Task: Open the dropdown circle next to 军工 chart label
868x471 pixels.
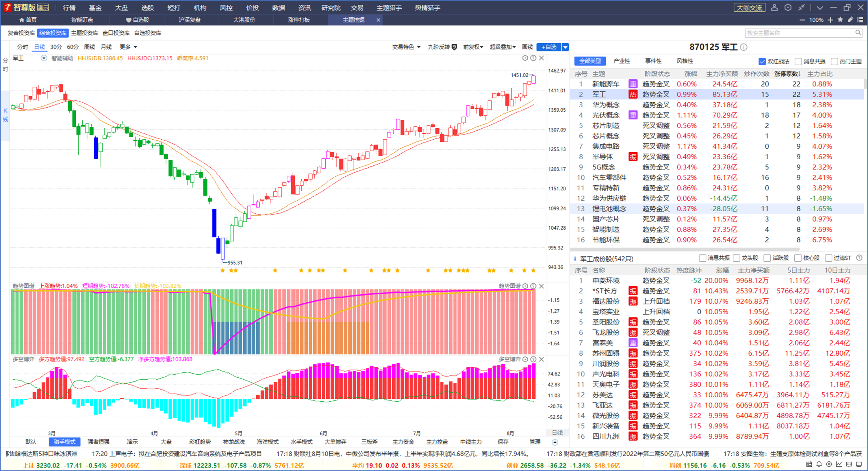Action: (44, 58)
